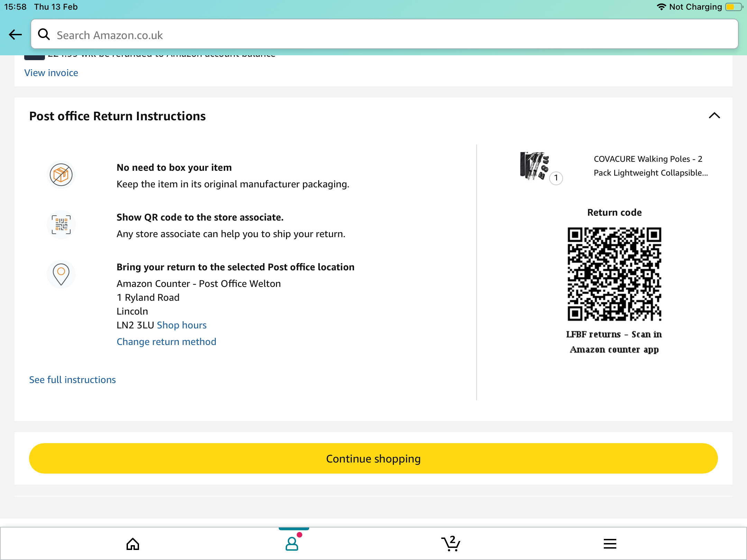Open the account profile tab
Image resolution: width=747 pixels, height=560 pixels.
(293, 543)
